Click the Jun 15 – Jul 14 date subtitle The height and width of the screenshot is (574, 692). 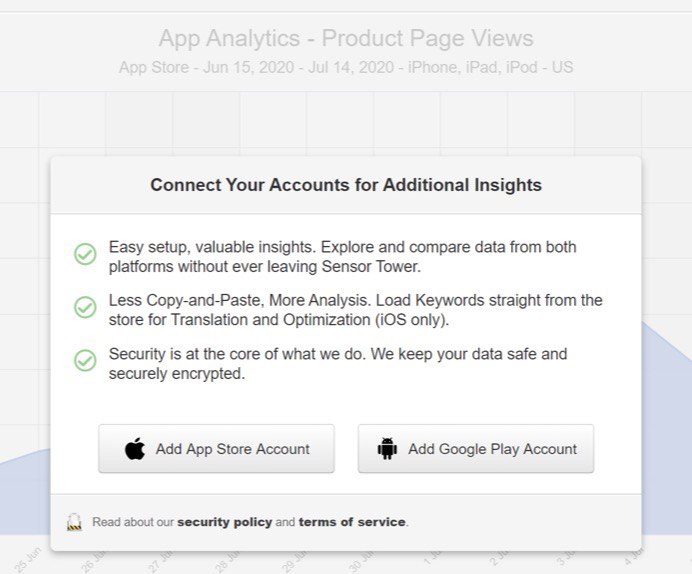346,68
